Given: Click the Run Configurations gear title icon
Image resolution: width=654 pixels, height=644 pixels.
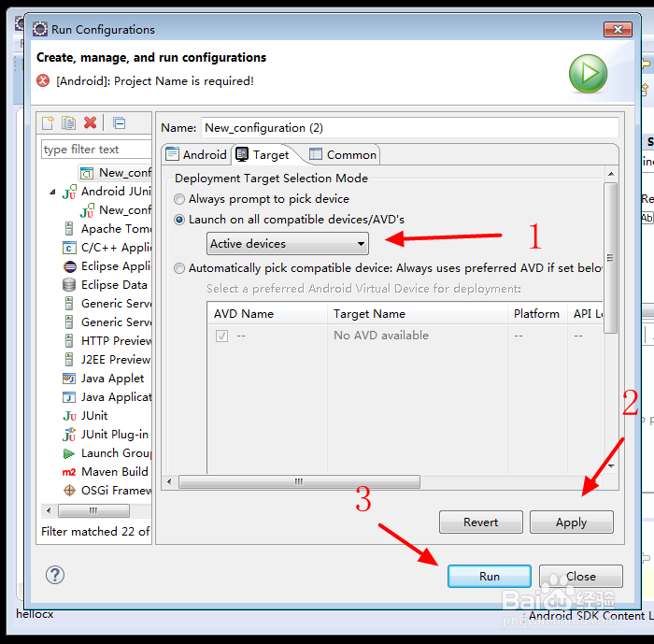Looking at the screenshot, I should [40, 29].
